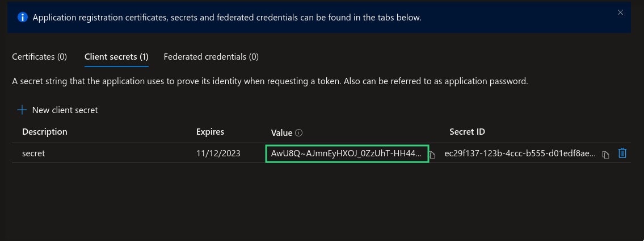
Task: Click the Secret ID column header
Action: (x=467, y=132)
